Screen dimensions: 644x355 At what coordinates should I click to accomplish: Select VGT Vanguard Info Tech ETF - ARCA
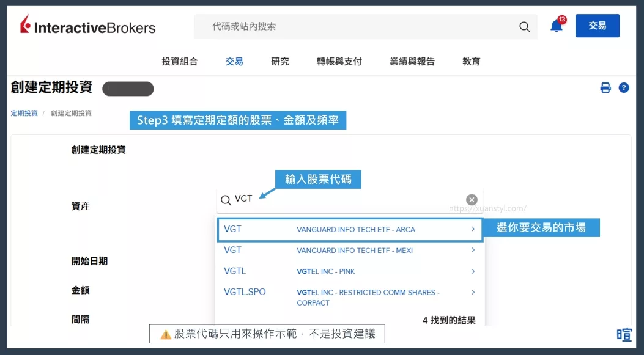pos(349,230)
